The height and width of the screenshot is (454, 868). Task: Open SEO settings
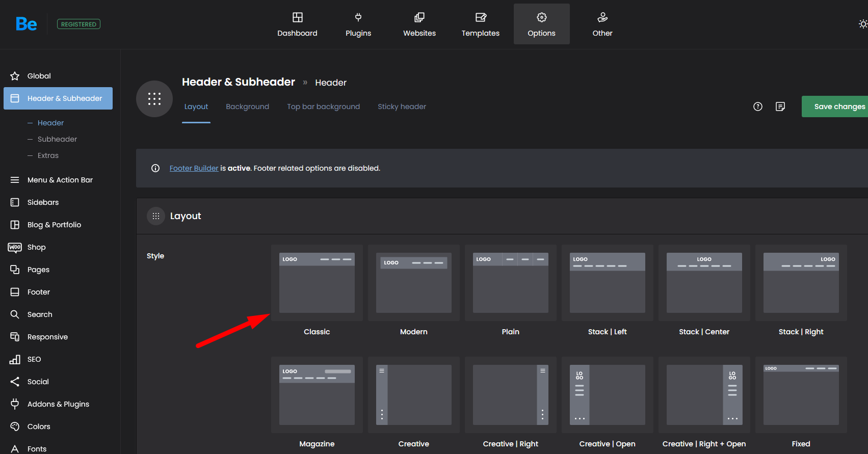point(58,359)
